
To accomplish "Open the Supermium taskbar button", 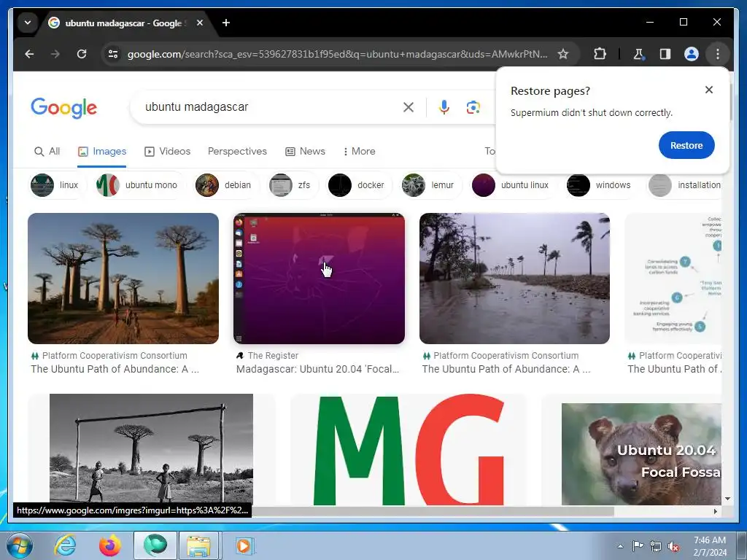I will pyautogui.click(x=155, y=545).
